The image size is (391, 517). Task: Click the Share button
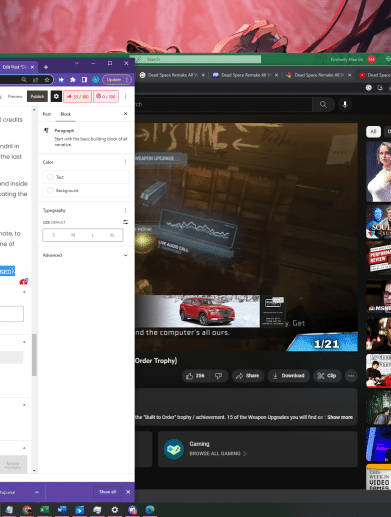pyautogui.click(x=248, y=376)
